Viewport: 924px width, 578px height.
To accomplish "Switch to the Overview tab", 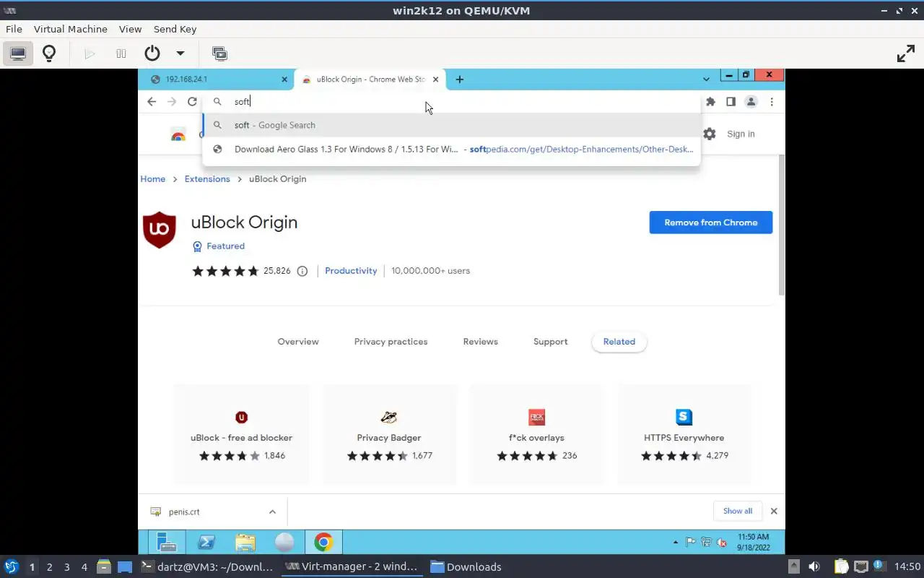I will click(298, 342).
